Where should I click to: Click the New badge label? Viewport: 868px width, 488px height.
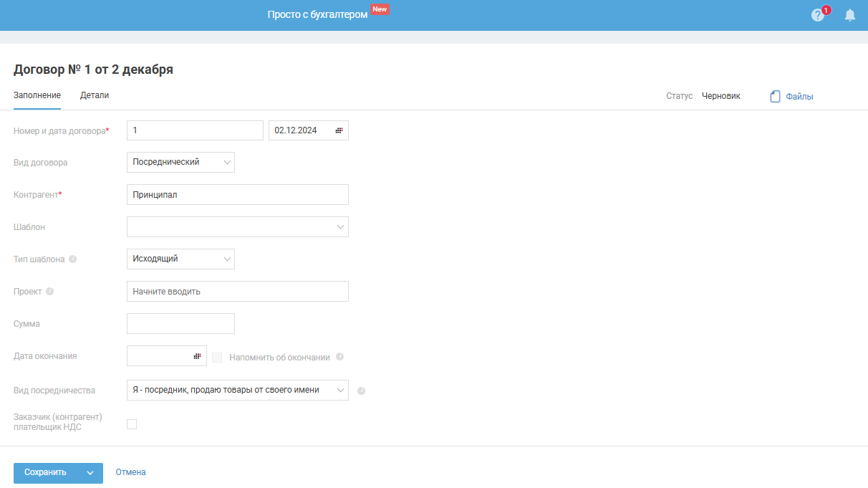coord(380,10)
